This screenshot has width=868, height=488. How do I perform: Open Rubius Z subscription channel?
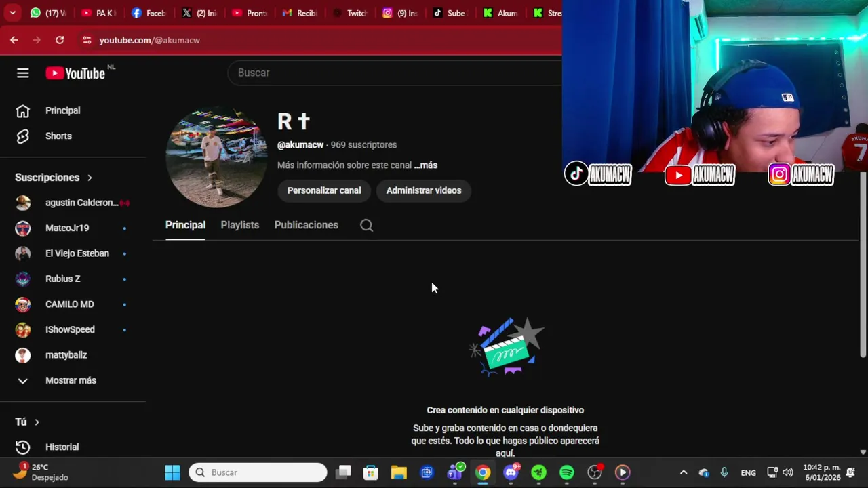point(73,279)
